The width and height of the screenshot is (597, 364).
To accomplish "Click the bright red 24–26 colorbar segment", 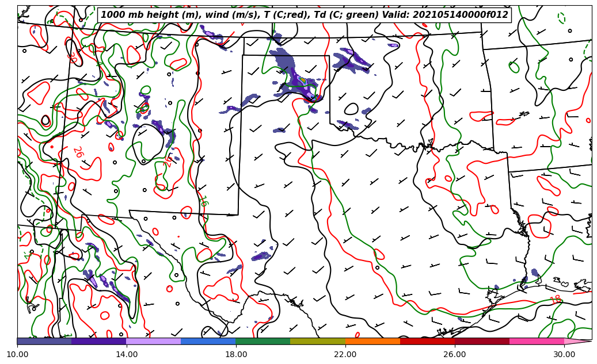I will [428, 341].
